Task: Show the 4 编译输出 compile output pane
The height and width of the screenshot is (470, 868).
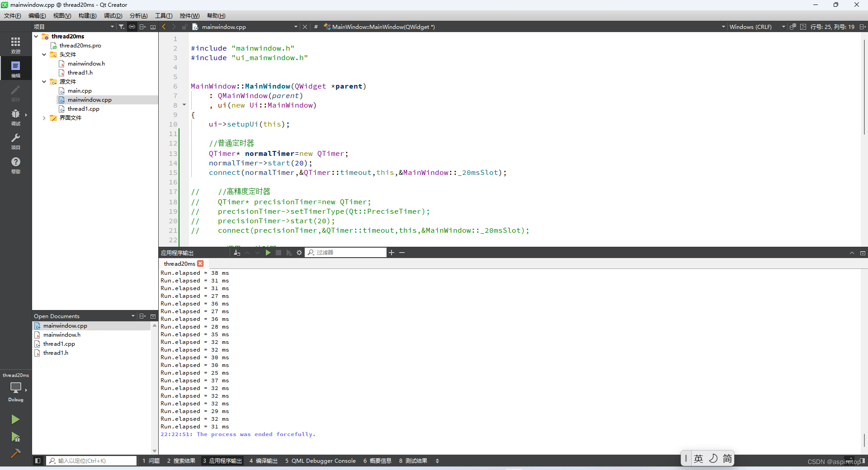Action: click(263, 461)
